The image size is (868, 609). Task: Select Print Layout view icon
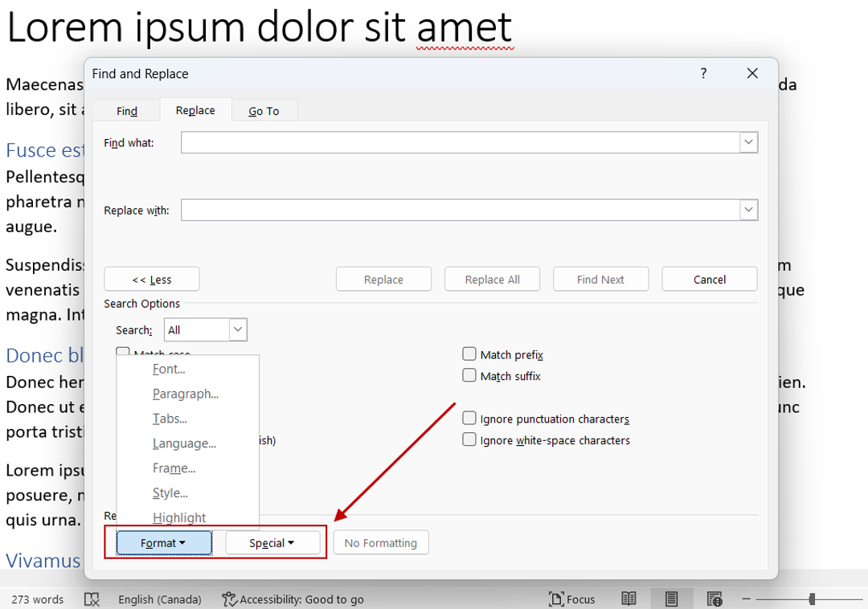672,599
